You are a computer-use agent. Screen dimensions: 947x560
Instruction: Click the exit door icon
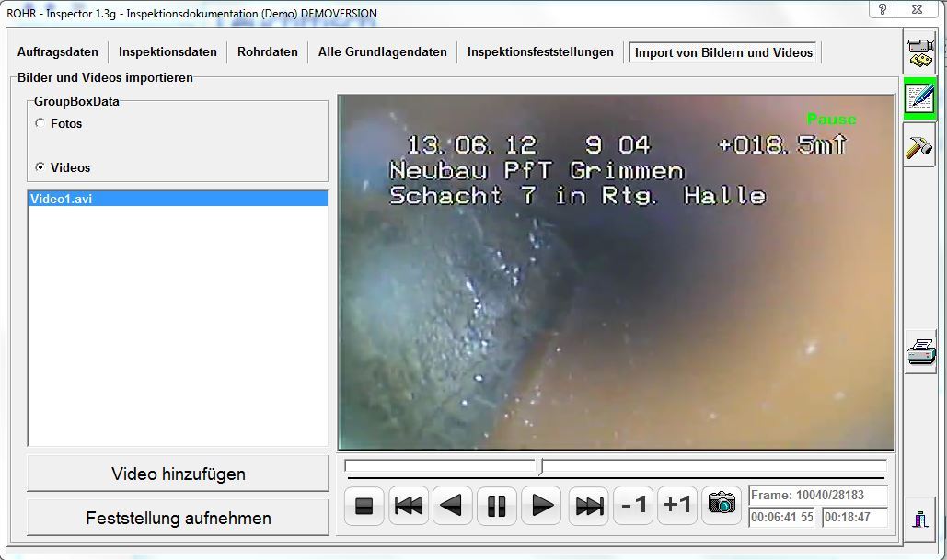click(919, 517)
